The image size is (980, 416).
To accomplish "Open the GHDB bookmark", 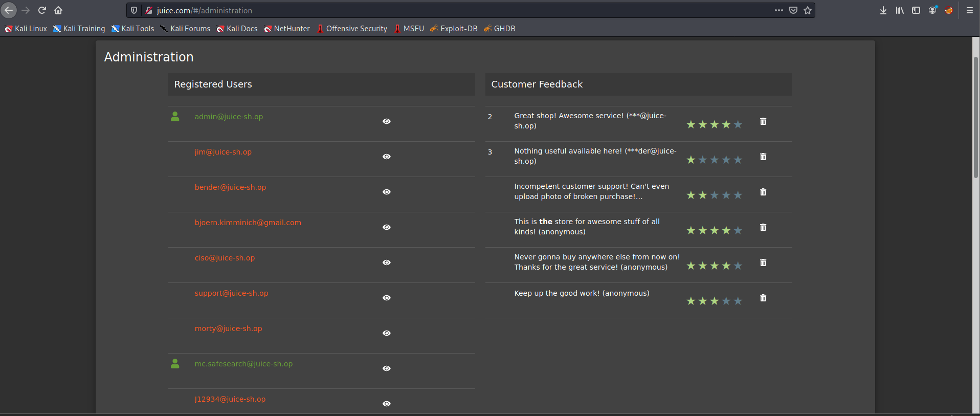I will [x=500, y=29].
